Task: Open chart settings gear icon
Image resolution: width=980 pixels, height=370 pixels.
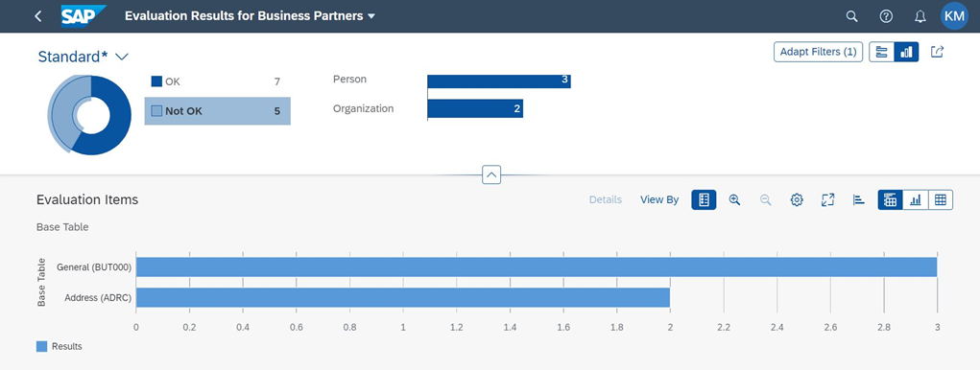Action: (x=797, y=199)
